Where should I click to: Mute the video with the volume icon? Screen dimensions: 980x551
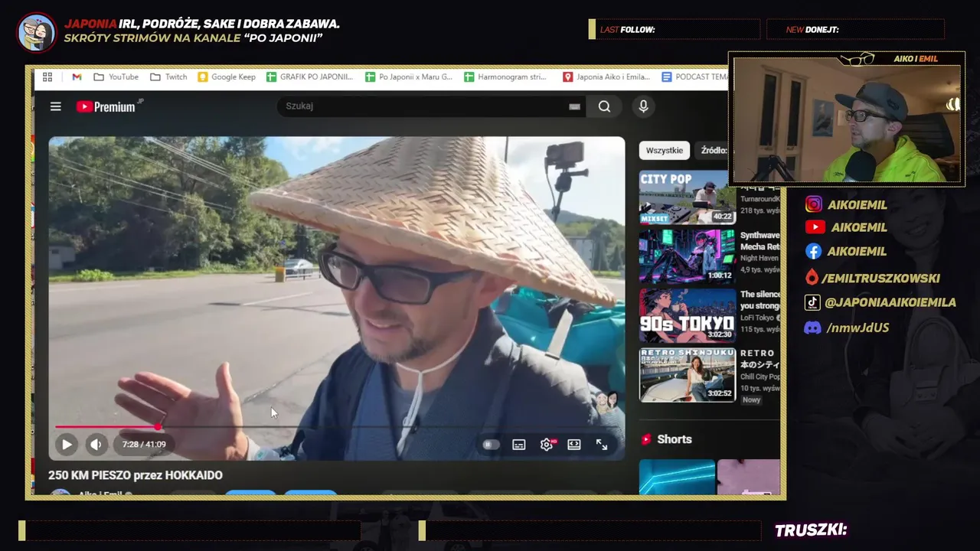[x=96, y=444]
